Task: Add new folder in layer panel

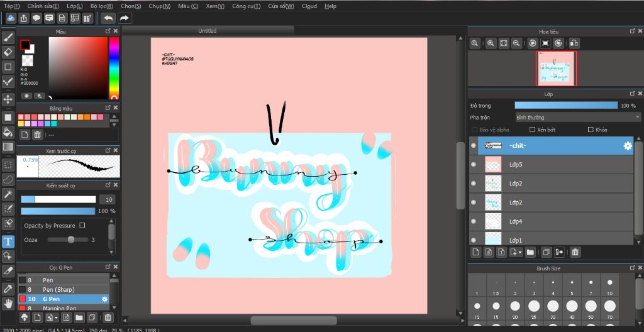Action: pos(530,252)
